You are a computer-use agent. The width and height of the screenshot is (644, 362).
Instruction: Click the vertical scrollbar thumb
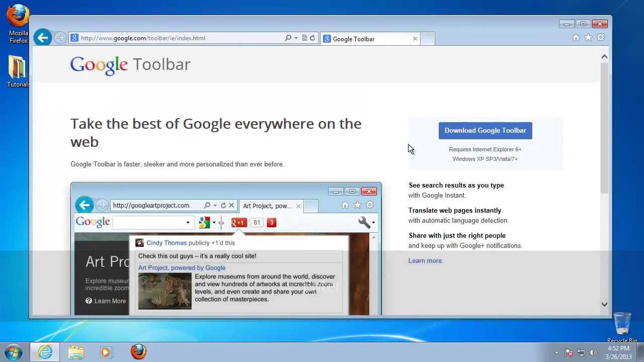tap(604, 128)
